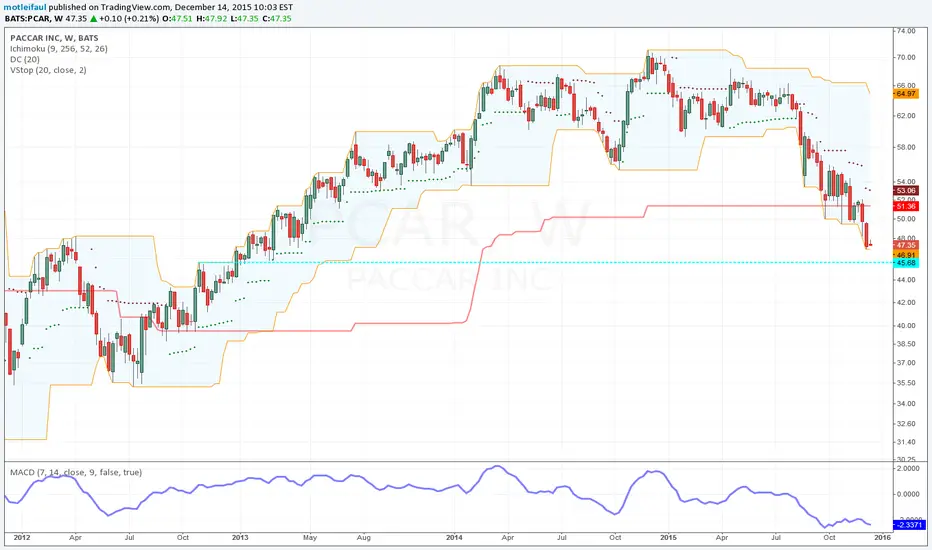Click the red 51.36 price label
The width and height of the screenshot is (932, 550).
tap(906, 206)
